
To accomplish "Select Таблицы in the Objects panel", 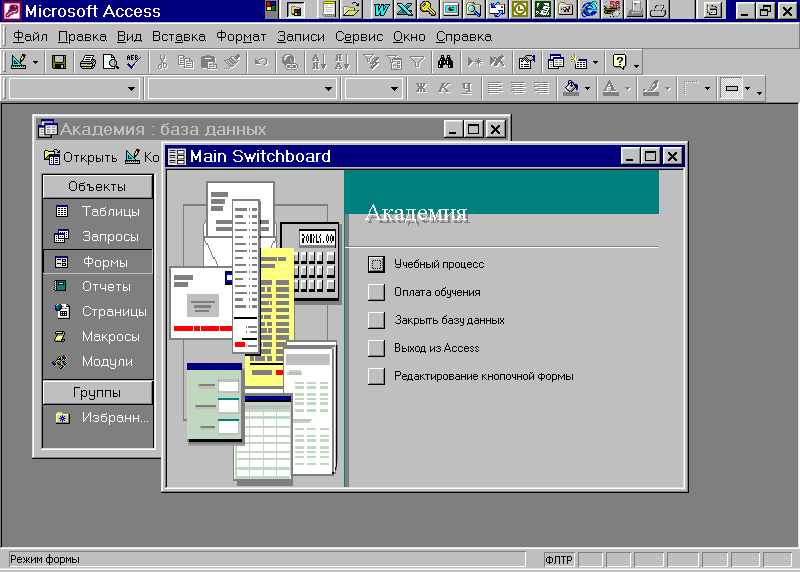I will [98, 211].
